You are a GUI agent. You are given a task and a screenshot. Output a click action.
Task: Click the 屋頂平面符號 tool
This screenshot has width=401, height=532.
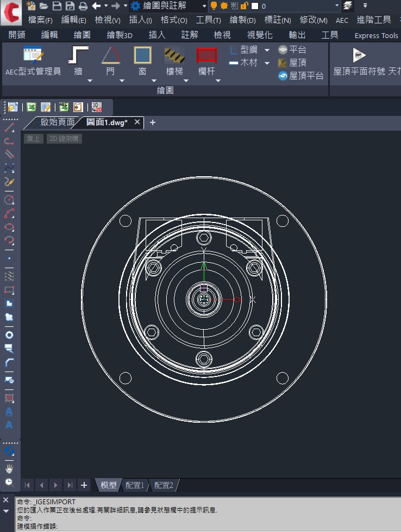click(x=359, y=61)
